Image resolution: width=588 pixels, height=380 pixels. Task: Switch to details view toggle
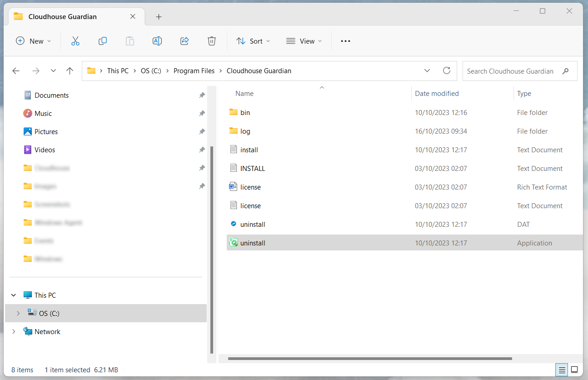(562, 370)
